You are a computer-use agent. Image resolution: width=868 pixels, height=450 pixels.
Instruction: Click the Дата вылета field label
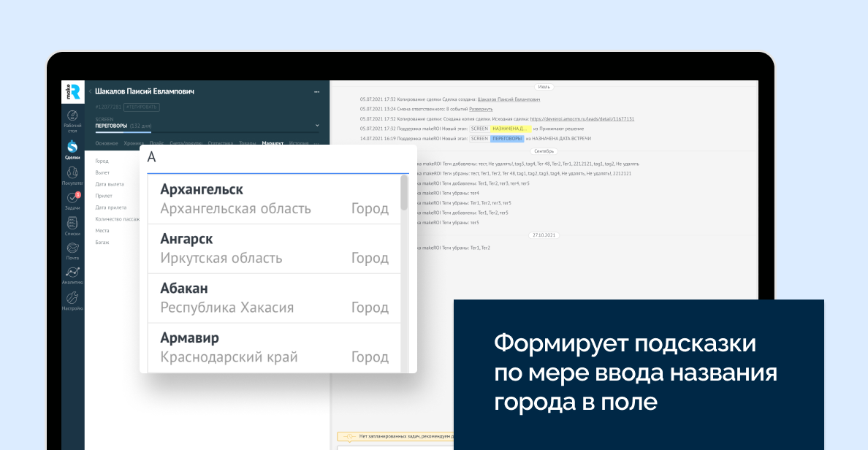coord(110,184)
